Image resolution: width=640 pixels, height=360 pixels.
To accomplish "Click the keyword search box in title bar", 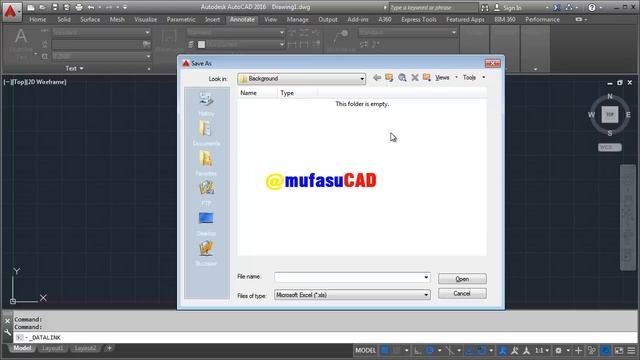I will point(433,7).
